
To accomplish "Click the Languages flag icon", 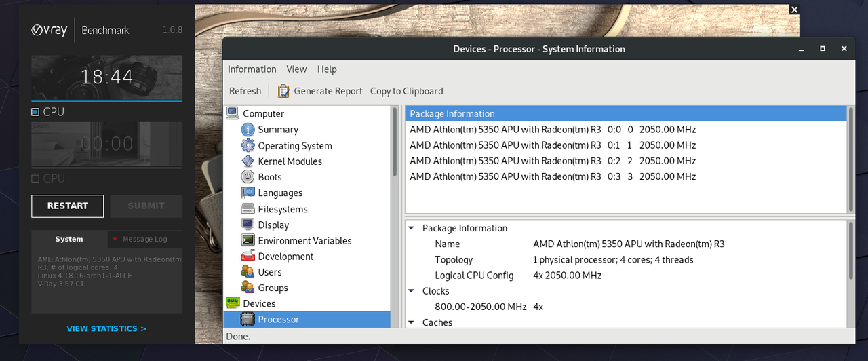I will pyautogui.click(x=248, y=193).
